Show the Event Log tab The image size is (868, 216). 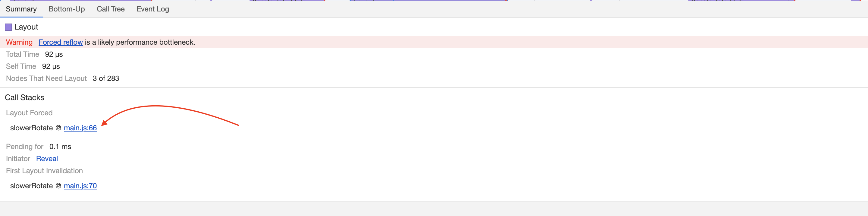153,9
